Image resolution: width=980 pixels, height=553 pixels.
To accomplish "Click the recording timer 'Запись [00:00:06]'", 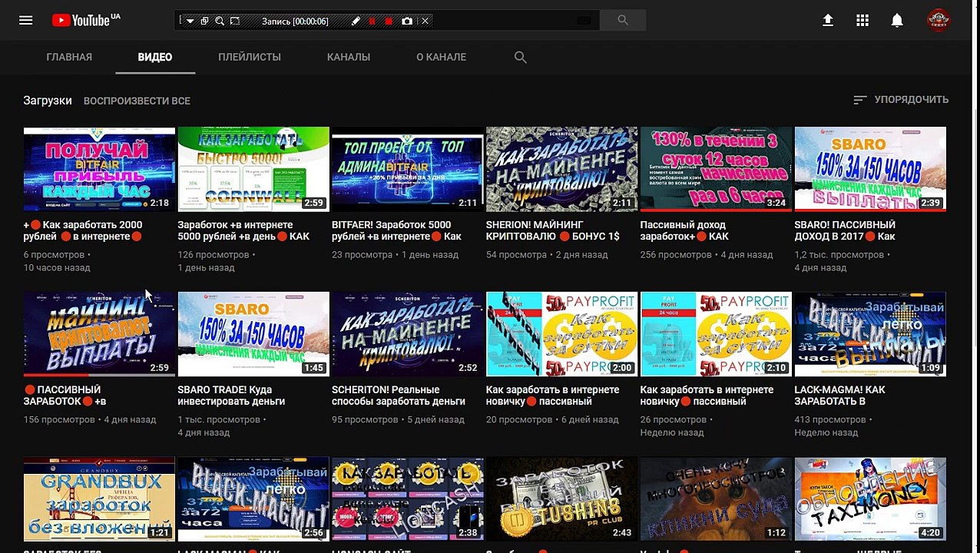I will [295, 22].
